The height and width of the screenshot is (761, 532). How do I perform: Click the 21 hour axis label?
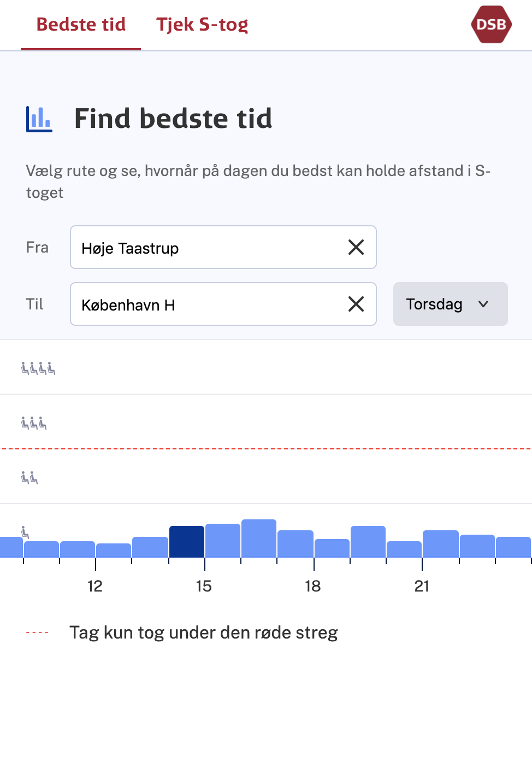point(422,587)
